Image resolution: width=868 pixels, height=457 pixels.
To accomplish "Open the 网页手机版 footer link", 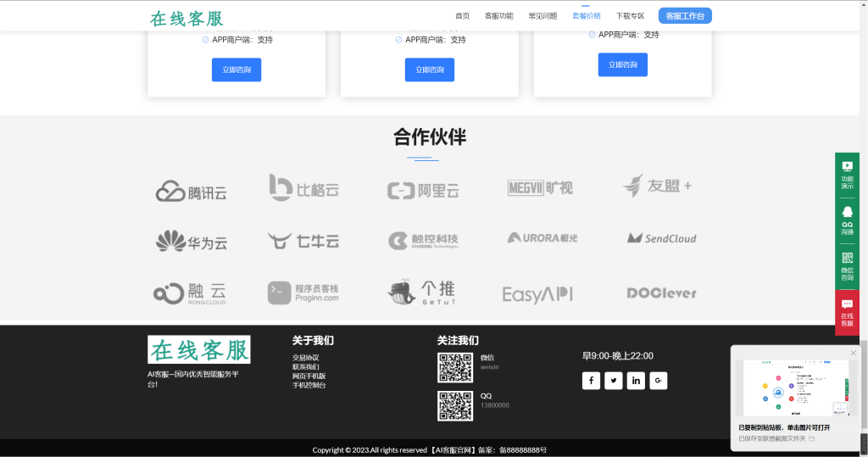I will tap(309, 376).
